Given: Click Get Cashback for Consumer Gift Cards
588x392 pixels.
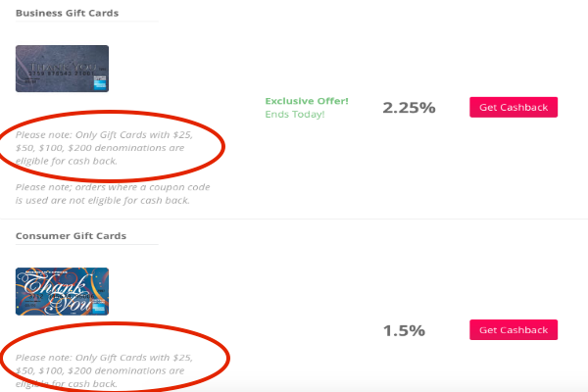Looking at the screenshot, I should [514, 329].
